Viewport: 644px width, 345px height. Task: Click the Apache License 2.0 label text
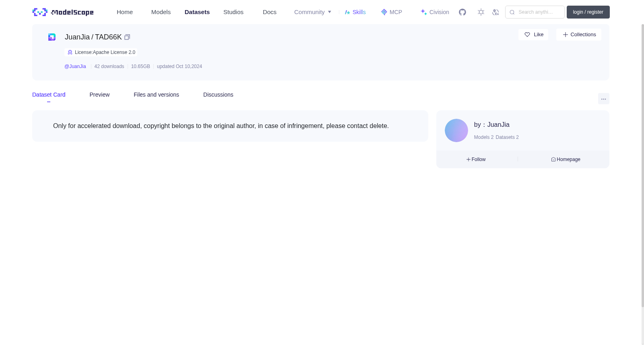coord(105,52)
